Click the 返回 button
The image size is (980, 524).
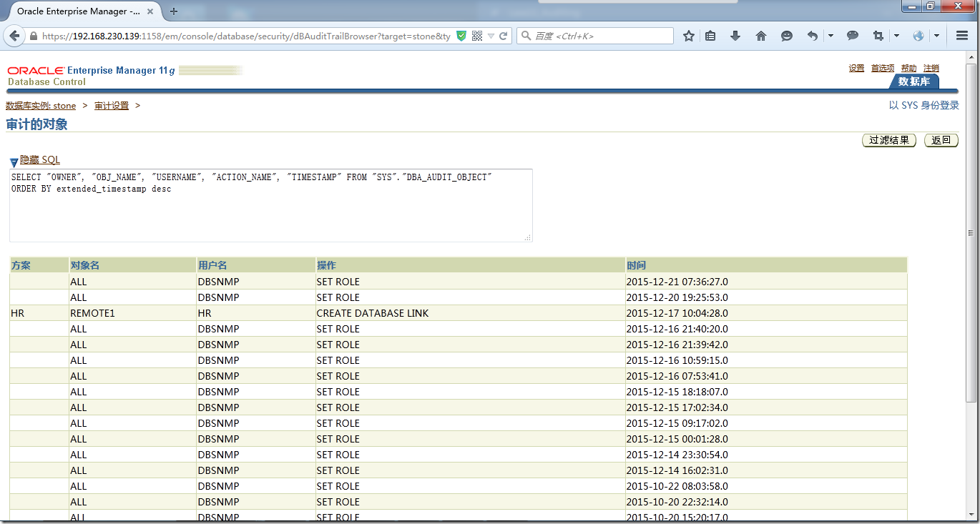(x=941, y=140)
